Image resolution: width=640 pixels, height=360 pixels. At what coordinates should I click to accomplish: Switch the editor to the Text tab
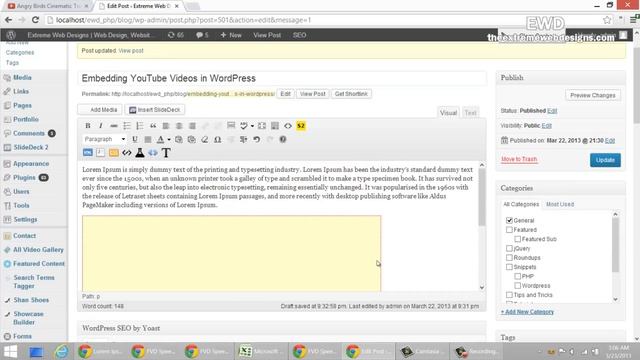point(470,113)
